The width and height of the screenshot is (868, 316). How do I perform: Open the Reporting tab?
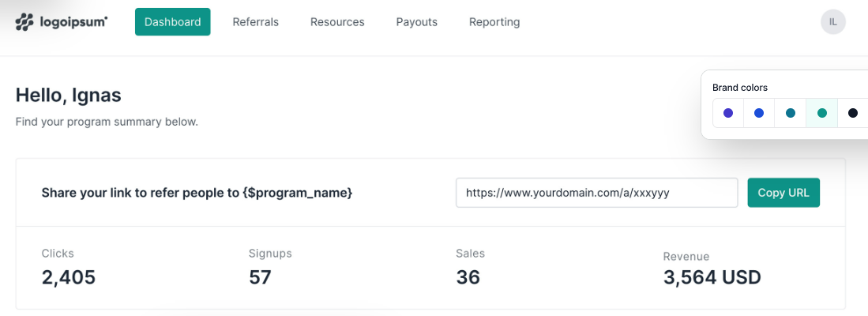(x=494, y=22)
